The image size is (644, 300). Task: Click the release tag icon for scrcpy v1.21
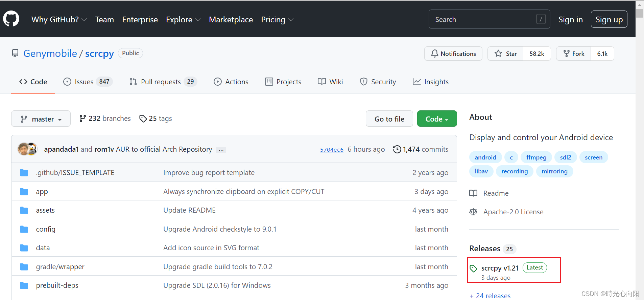pyautogui.click(x=474, y=269)
